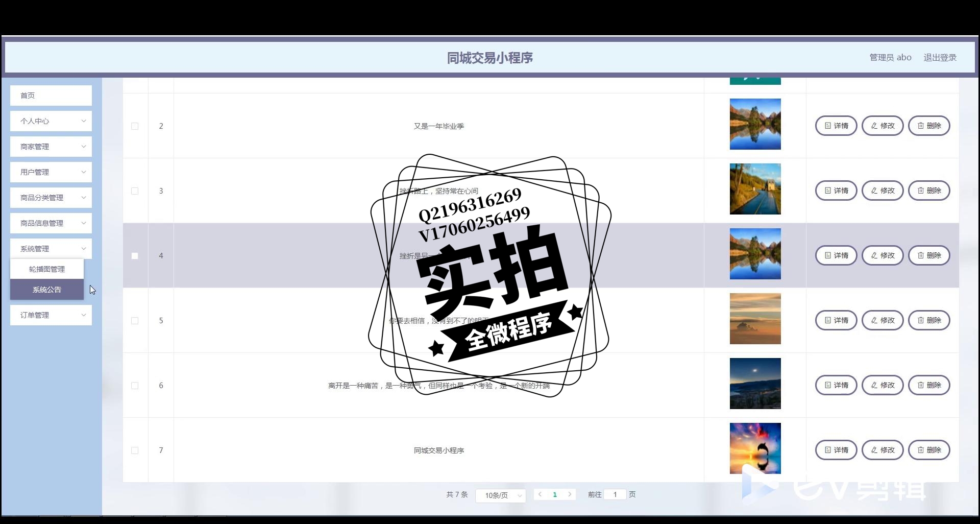Open the row 4 lake thumbnail
This screenshot has width=980, height=524.
point(755,254)
